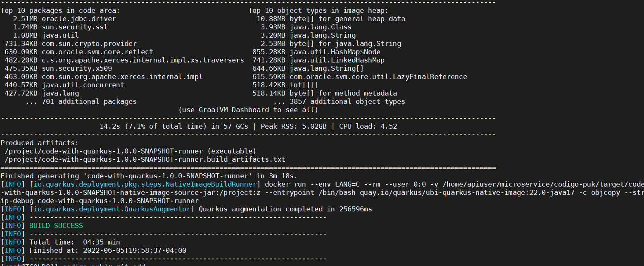The height and width of the screenshot is (266, 644).
Task: Click 'Top 10 packages in code area:' heading
Action: (x=60, y=11)
